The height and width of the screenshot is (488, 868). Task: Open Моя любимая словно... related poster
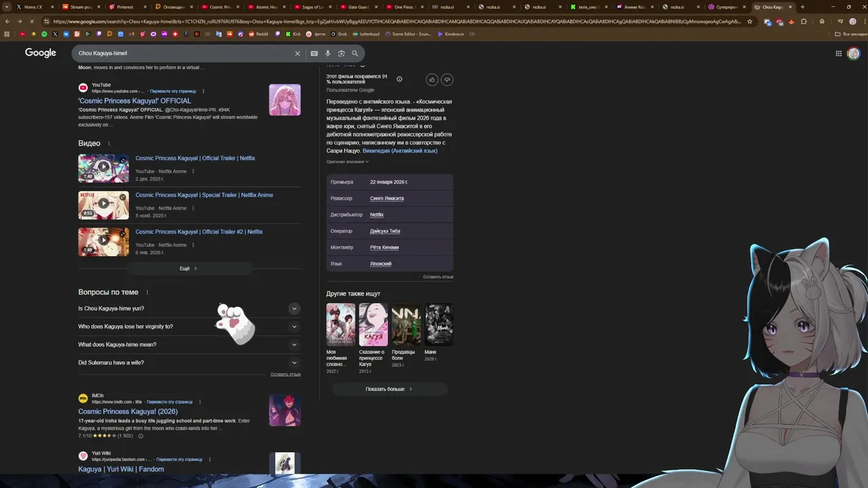(x=340, y=324)
